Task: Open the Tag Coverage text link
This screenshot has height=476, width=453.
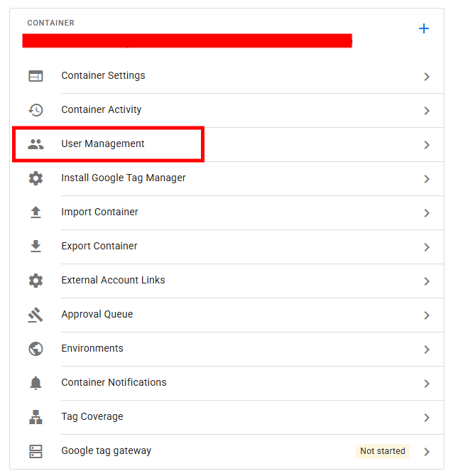Action: click(x=92, y=416)
